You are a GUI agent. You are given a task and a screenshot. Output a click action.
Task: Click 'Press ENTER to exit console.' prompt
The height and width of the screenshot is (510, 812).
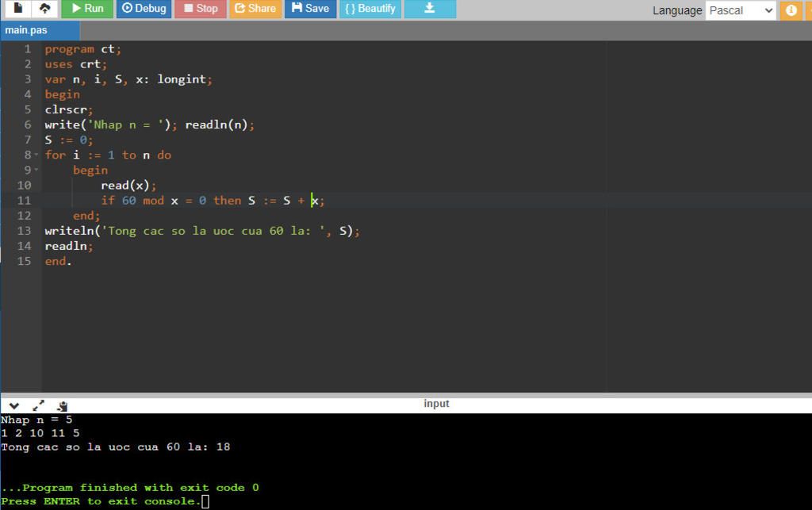[101, 501]
